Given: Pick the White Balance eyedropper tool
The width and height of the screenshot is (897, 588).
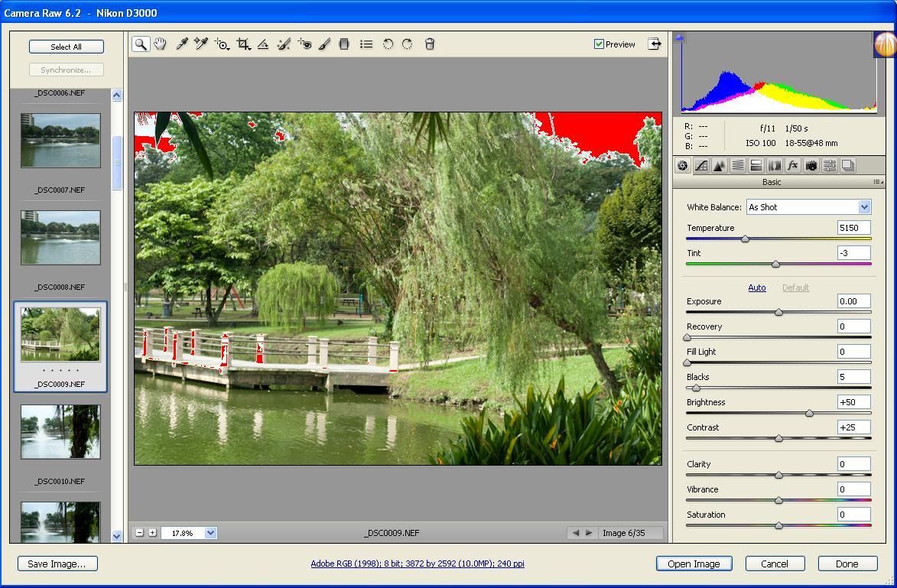Looking at the screenshot, I should [x=182, y=44].
